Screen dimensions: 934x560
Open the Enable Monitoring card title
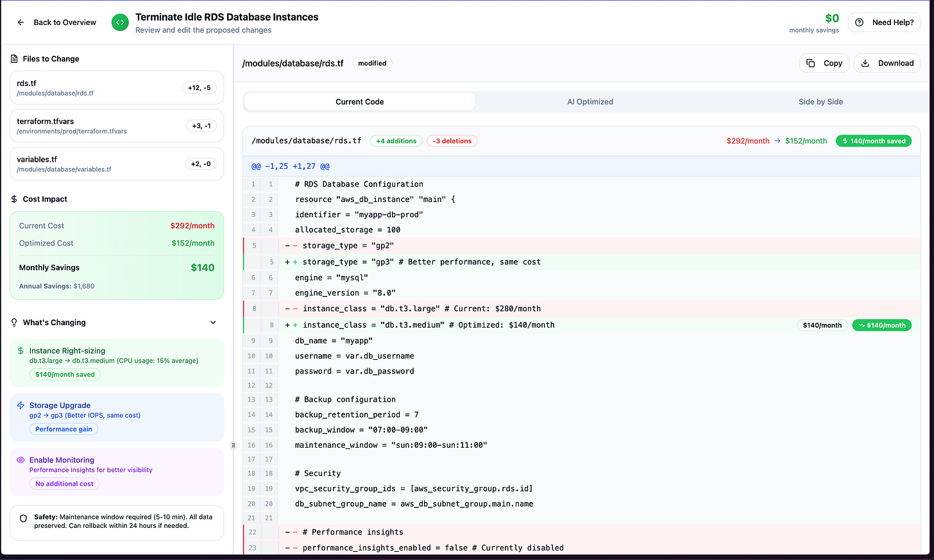62,460
